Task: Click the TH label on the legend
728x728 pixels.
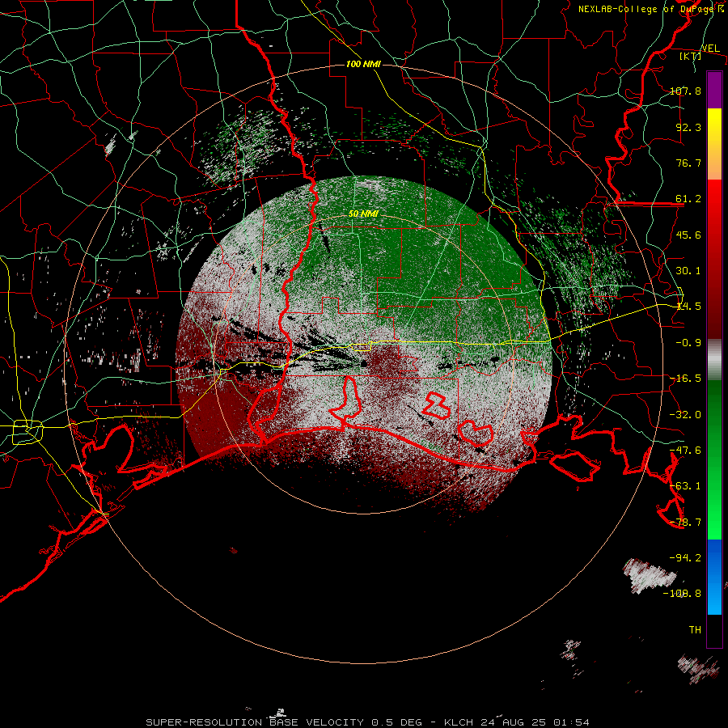Action: 695,630
